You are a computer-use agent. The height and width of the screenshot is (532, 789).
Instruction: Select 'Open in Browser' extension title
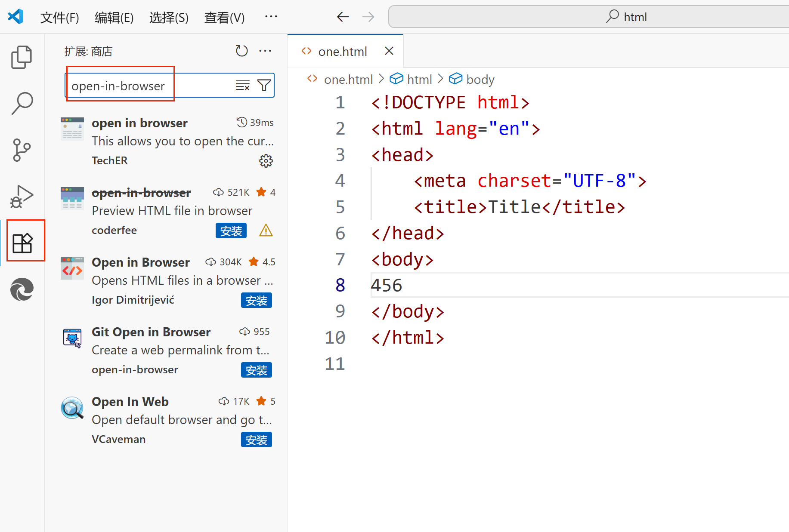coord(141,262)
